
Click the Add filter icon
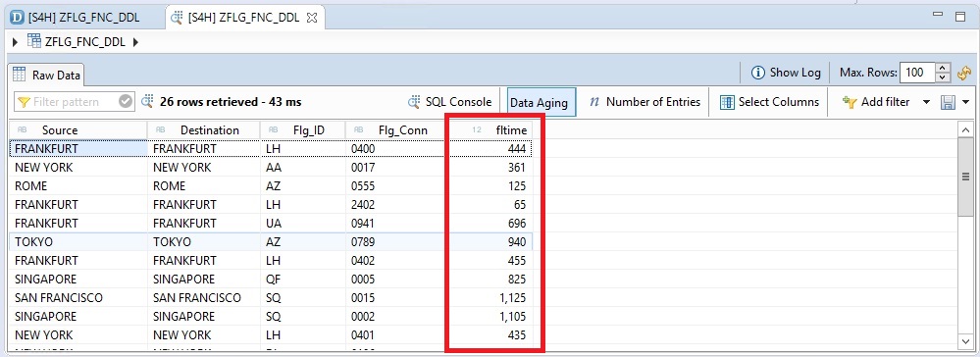pos(849,102)
